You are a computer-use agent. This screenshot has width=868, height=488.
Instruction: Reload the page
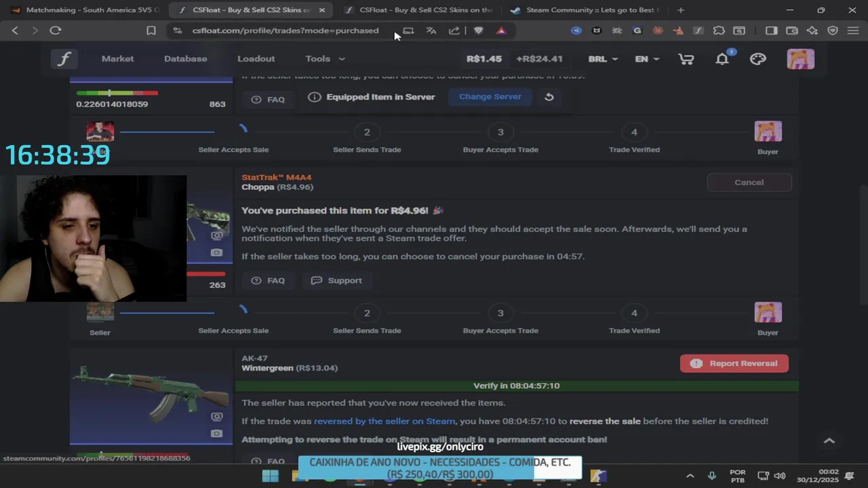pos(56,30)
